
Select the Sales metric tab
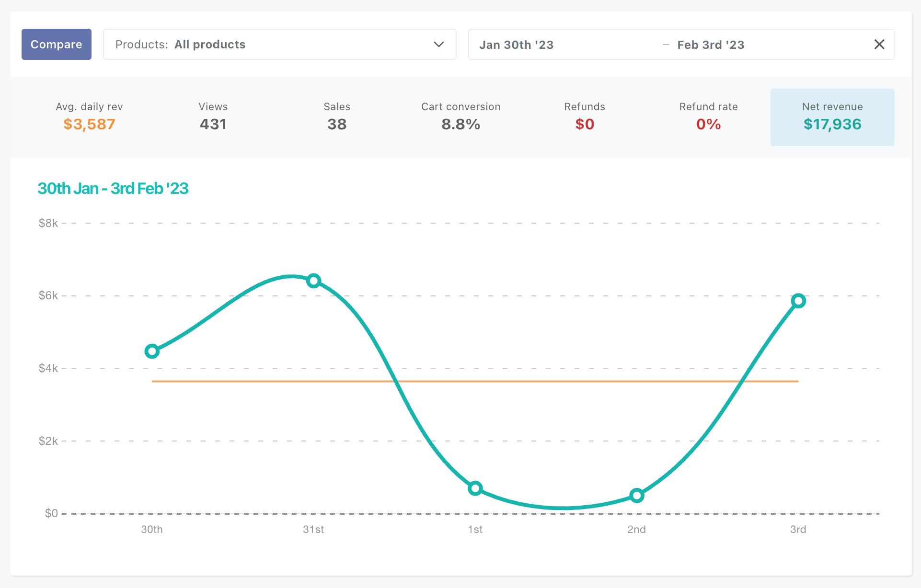(x=337, y=117)
